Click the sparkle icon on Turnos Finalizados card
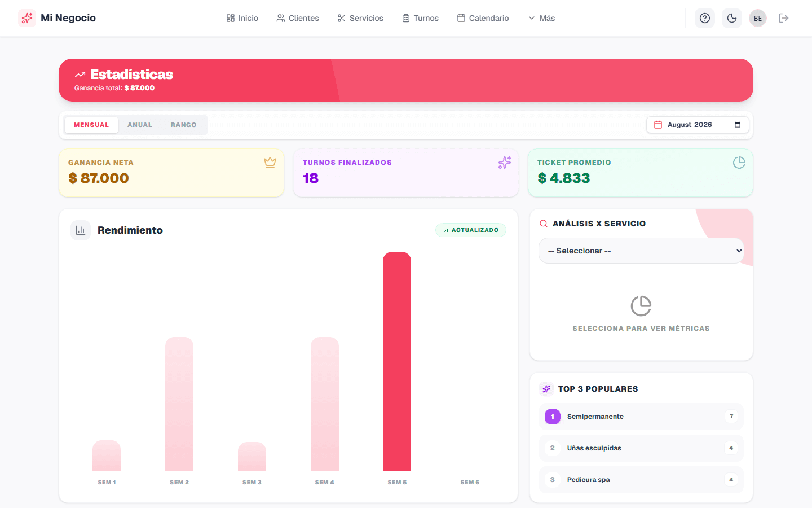Viewport: 812px width, 508px height. coord(505,163)
